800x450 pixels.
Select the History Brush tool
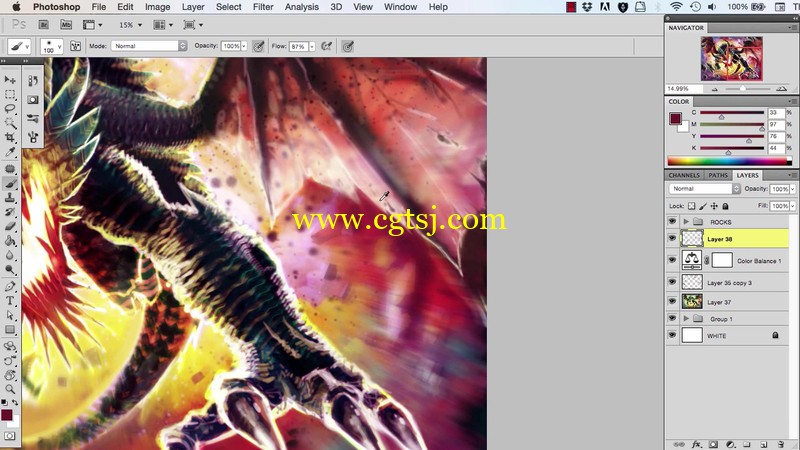pos(10,212)
